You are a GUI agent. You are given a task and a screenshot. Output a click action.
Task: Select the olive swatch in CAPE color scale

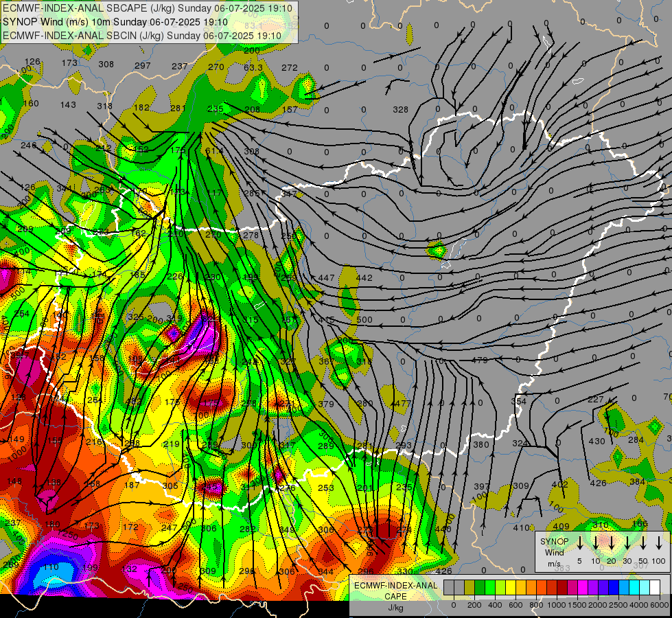[x=470, y=588]
